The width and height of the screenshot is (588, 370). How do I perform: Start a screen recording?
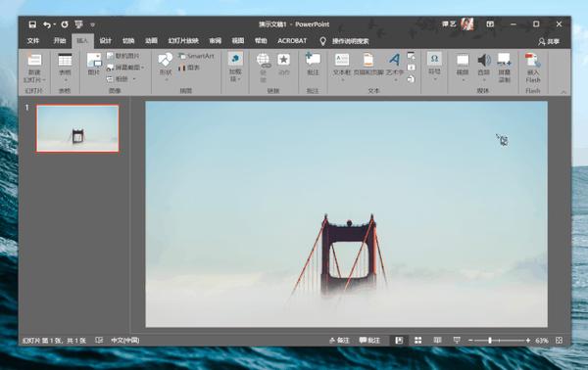[x=504, y=68]
